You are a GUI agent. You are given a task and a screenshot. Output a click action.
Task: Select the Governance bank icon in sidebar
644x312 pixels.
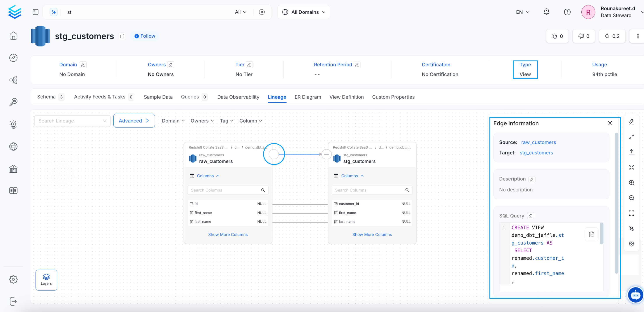(x=13, y=169)
